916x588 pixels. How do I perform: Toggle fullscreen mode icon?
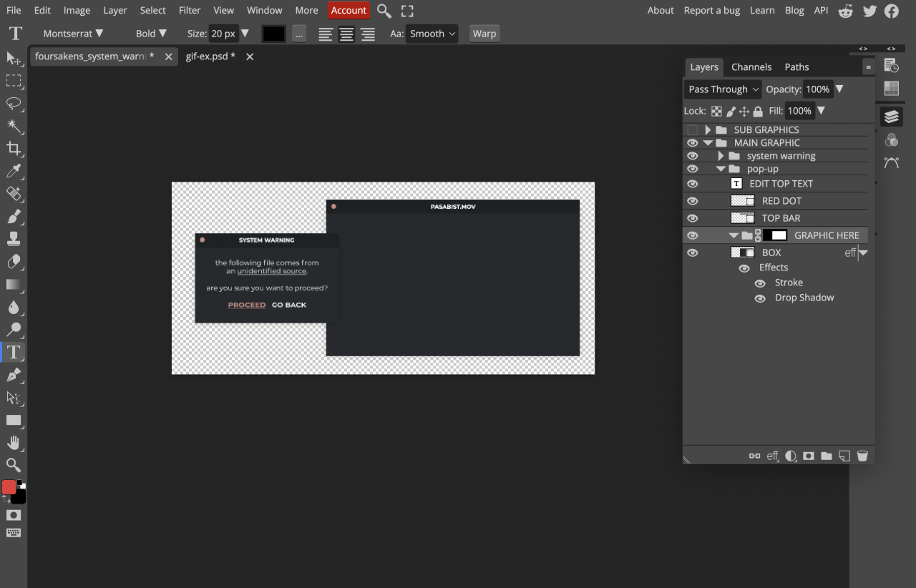pos(407,11)
